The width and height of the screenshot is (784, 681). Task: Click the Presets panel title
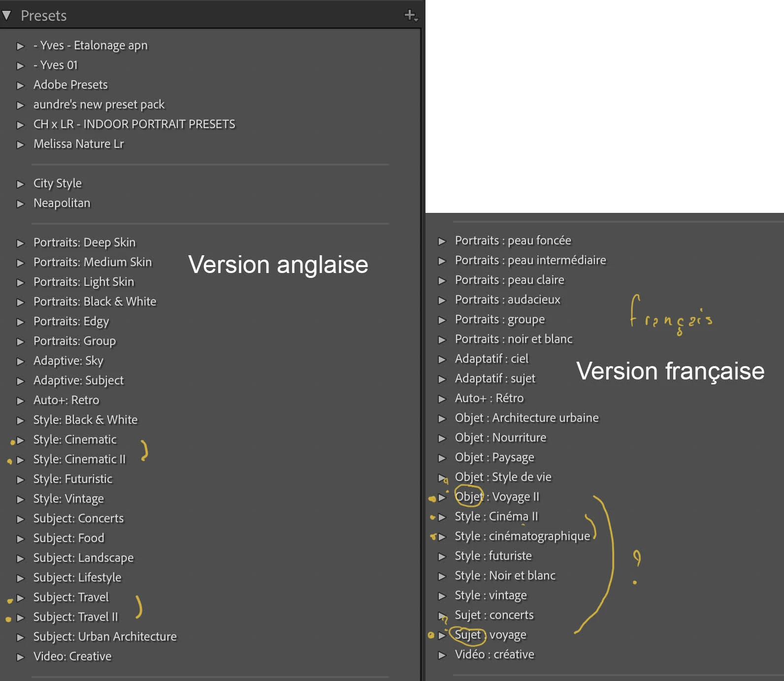point(44,16)
